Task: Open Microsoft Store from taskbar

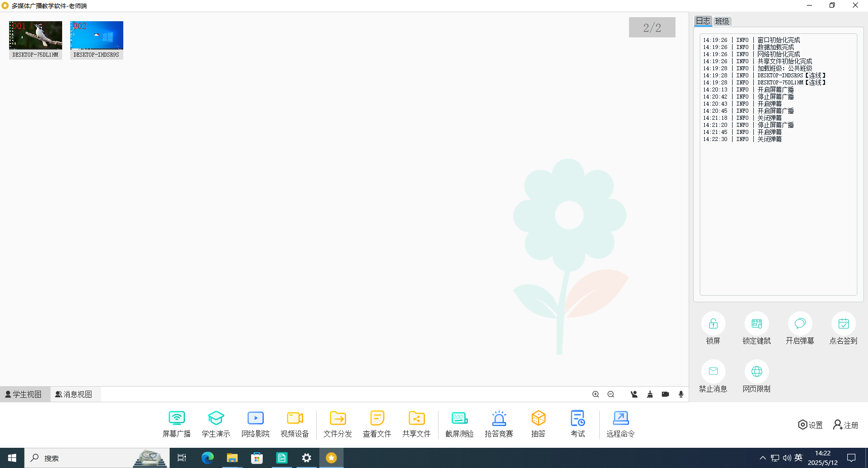Action: [257, 458]
